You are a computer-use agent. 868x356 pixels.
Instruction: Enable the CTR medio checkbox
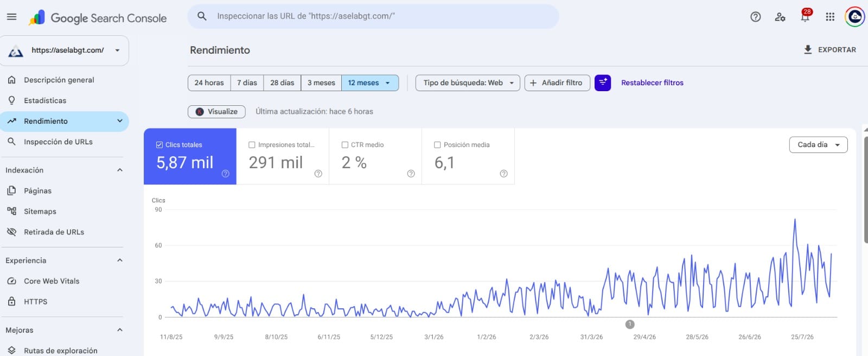click(344, 145)
